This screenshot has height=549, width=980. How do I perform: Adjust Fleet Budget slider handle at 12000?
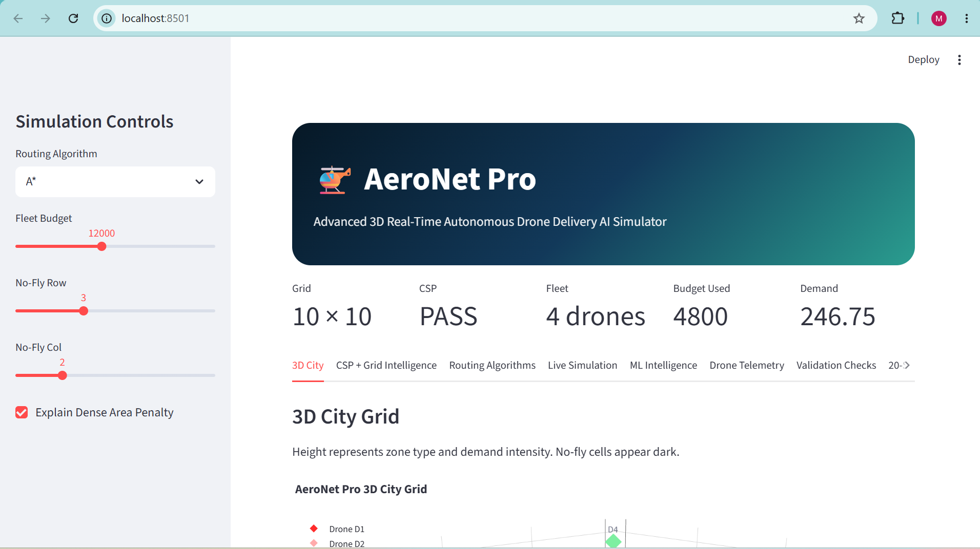[101, 246]
